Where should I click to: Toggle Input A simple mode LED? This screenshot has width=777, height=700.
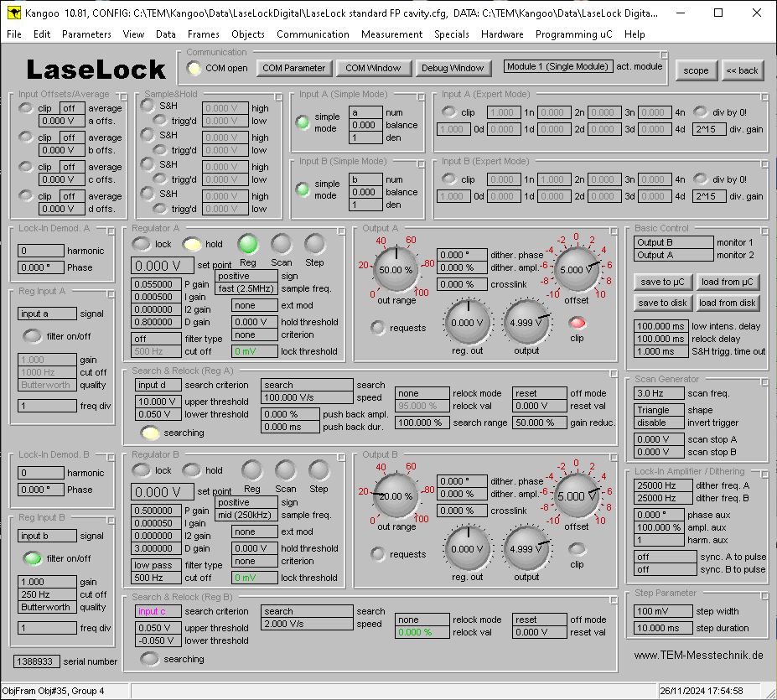[x=303, y=123]
